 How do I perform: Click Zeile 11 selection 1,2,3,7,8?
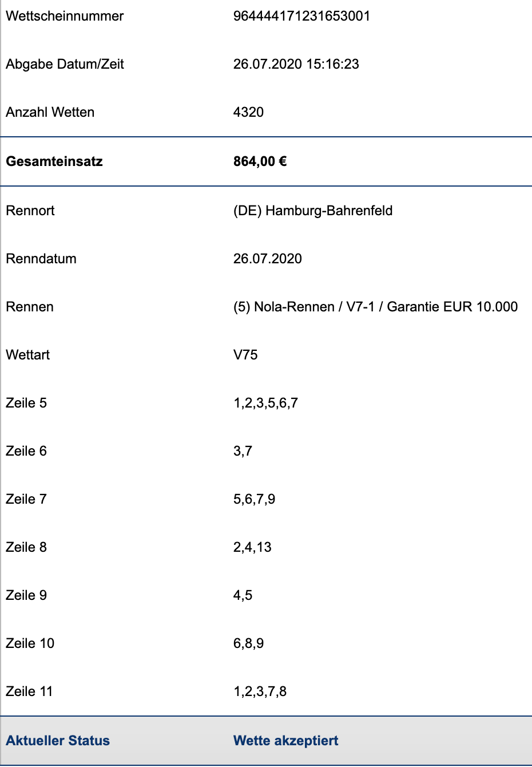coord(260,691)
